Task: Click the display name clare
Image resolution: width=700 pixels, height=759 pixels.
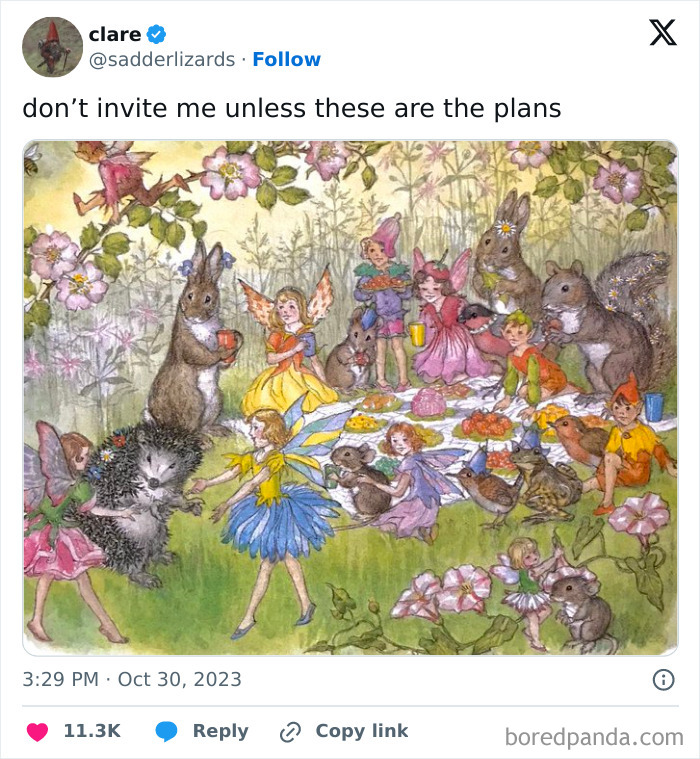Action: (x=114, y=34)
